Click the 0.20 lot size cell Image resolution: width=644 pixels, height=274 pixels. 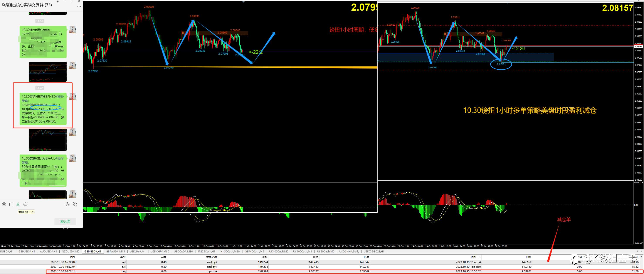click(x=164, y=267)
